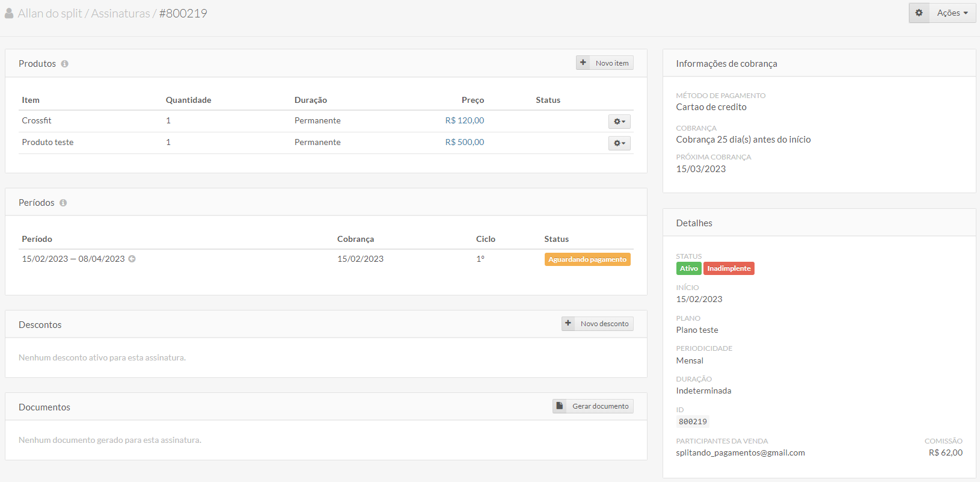Click the info icon beside Períodos

pos(63,203)
